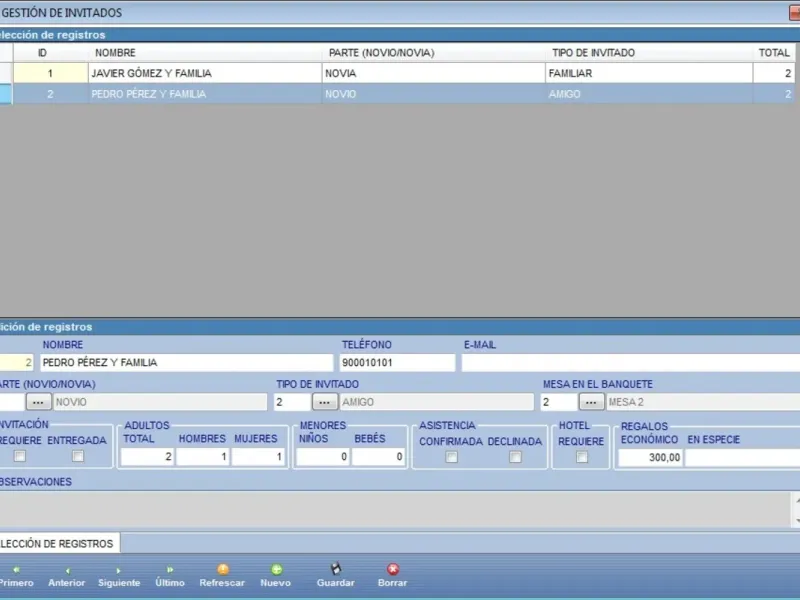Refresh records with Refrescar
Viewport: 800px width, 600px height.
point(222,576)
